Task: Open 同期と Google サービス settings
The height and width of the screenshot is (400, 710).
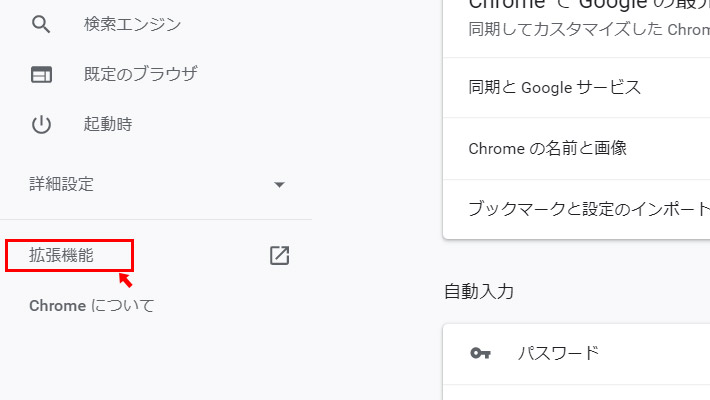Action: pos(554,87)
